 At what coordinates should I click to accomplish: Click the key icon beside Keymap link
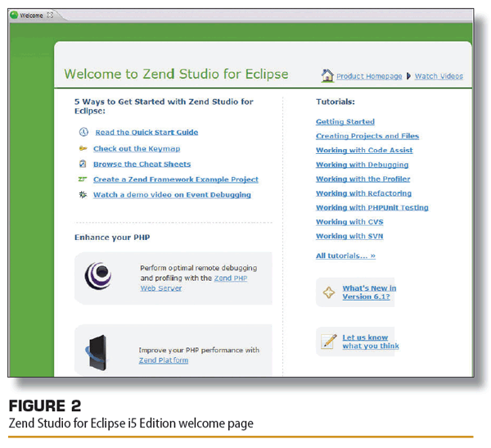[x=83, y=148]
